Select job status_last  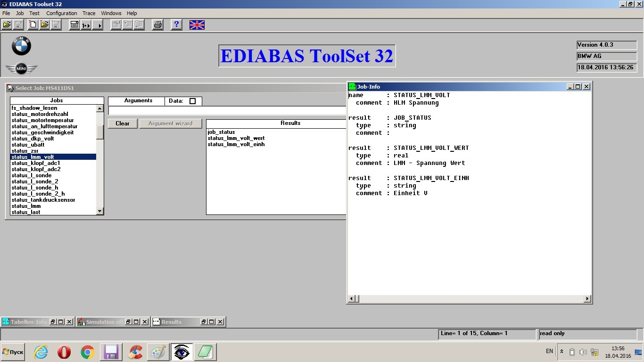[26, 212]
